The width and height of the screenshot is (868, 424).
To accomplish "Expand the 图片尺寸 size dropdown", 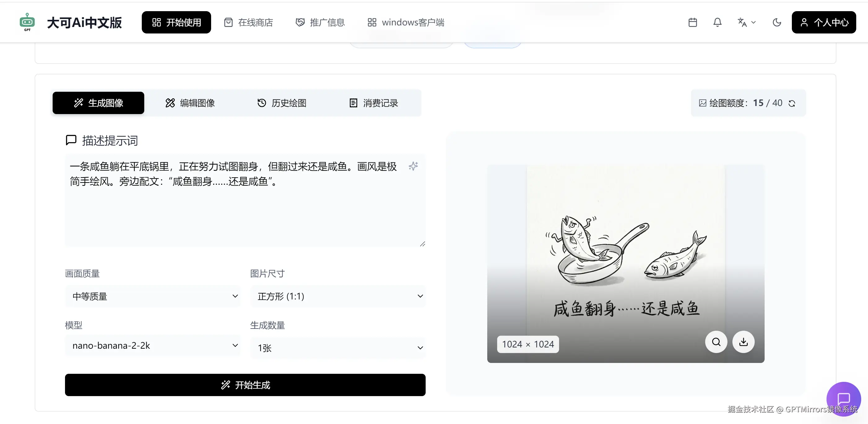I will pyautogui.click(x=338, y=296).
